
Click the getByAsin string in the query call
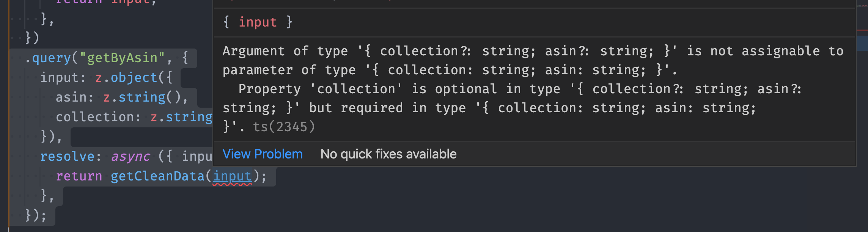click(x=121, y=58)
